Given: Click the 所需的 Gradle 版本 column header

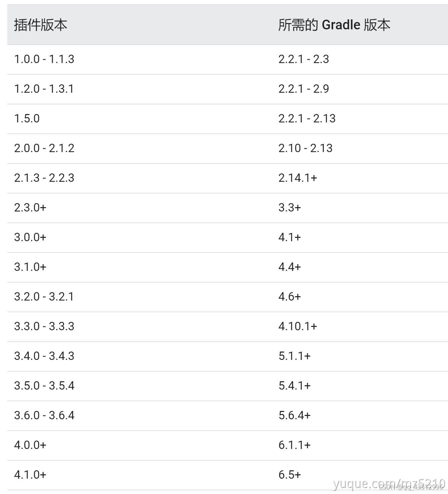Looking at the screenshot, I should pyautogui.click(x=334, y=25).
